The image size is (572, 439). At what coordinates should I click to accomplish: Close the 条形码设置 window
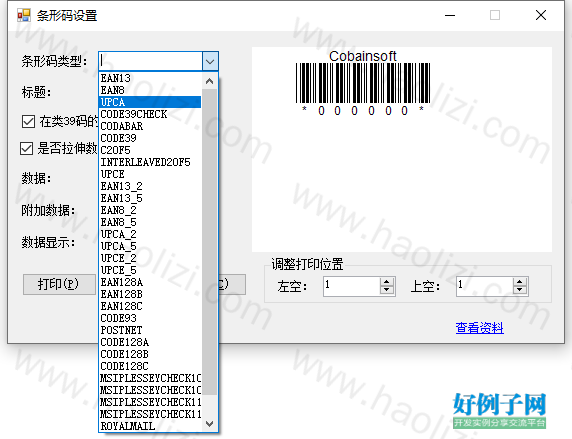click(x=541, y=15)
